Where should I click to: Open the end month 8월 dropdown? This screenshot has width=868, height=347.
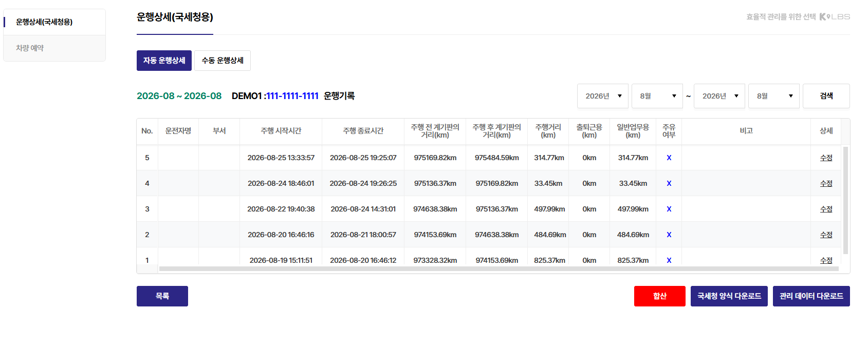pyautogui.click(x=774, y=96)
